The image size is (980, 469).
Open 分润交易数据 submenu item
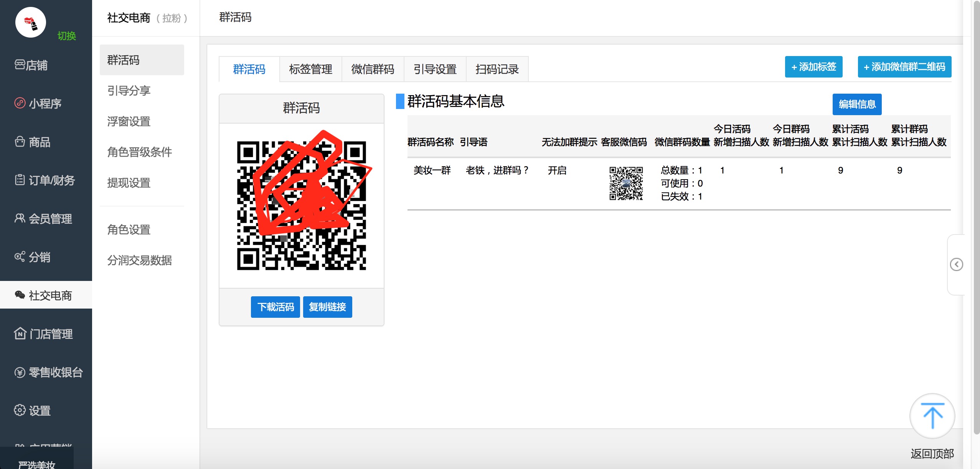(140, 260)
